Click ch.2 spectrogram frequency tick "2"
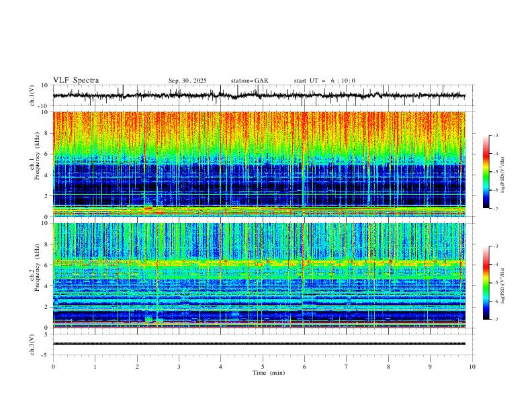532x411 pixels. tap(47, 307)
